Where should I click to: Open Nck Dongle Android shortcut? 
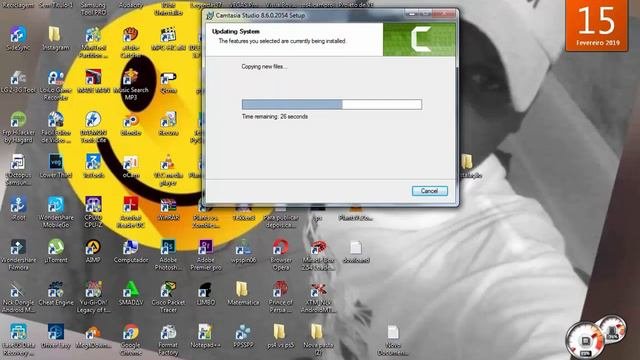click(18, 298)
